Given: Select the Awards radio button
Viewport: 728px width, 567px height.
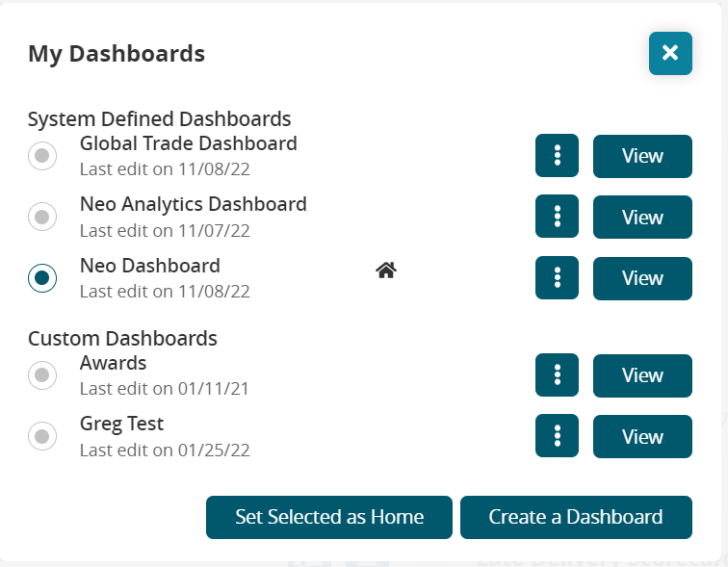Looking at the screenshot, I should click(42, 375).
